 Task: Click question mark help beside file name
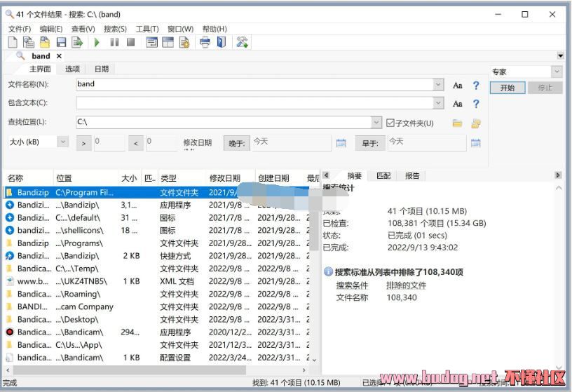pos(476,86)
